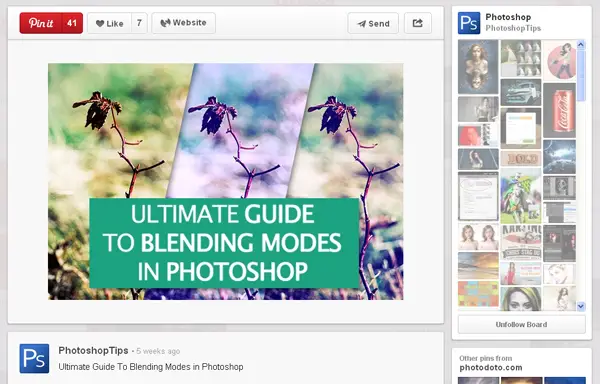Open the colorful squares pattern thumbnail

[478, 295]
